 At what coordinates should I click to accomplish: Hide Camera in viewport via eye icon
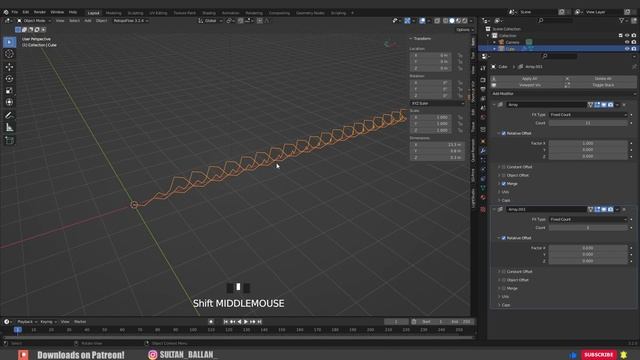[x=627, y=42]
